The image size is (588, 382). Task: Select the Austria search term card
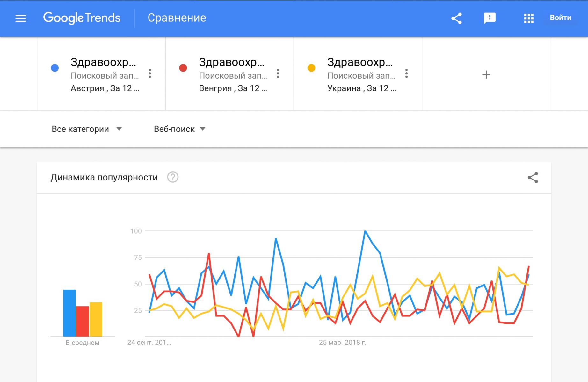point(101,74)
